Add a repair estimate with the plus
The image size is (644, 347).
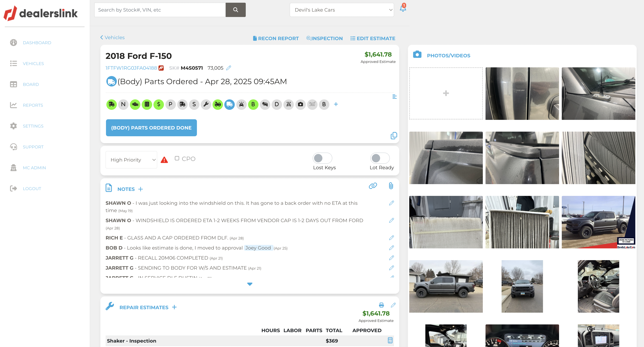175,307
